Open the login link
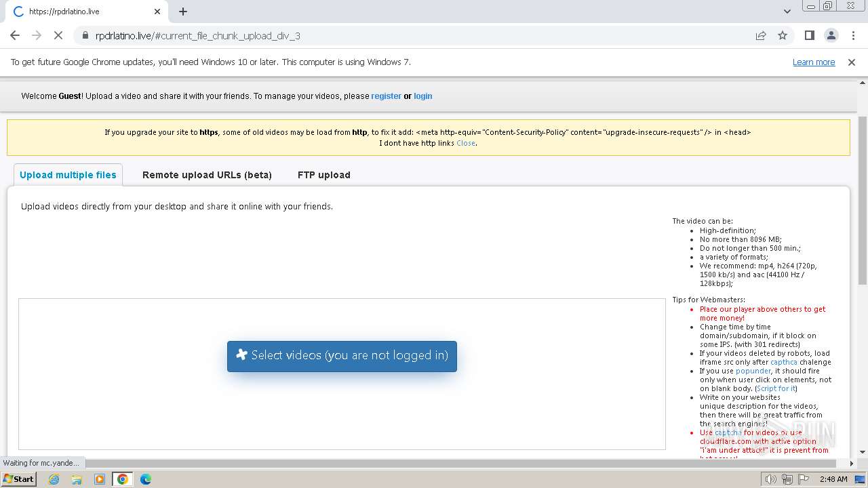This screenshot has width=868, height=488. tap(423, 96)
